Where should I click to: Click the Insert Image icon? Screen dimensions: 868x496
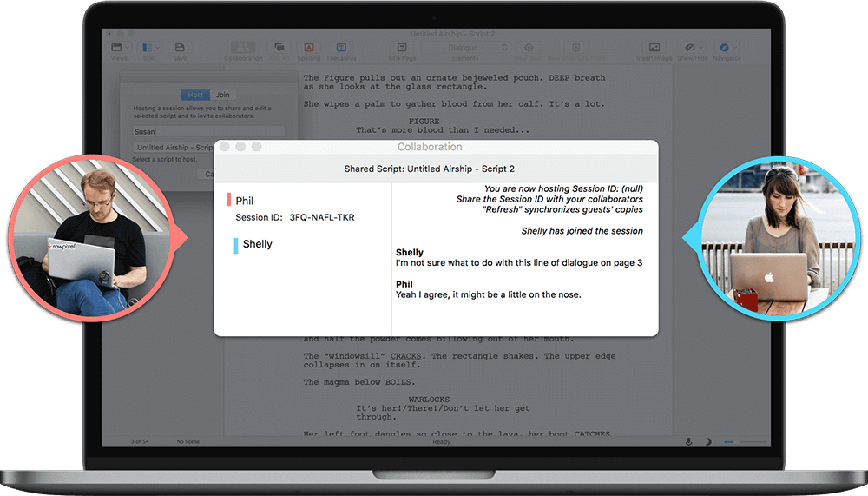[654, 48]
